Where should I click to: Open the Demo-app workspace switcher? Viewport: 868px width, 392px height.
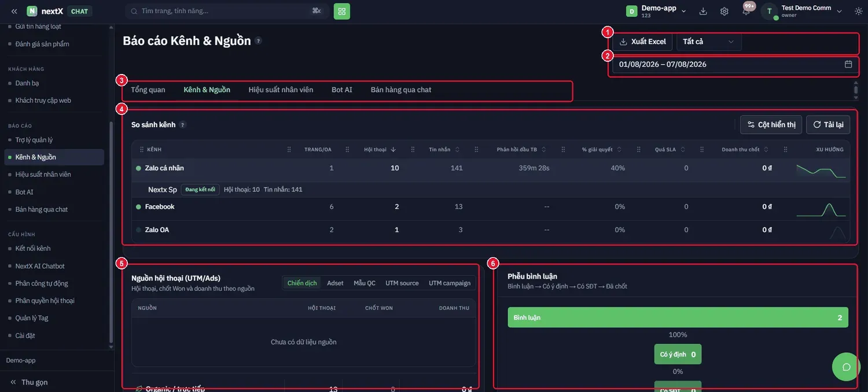pyautogui.click(x=657, y=11)
